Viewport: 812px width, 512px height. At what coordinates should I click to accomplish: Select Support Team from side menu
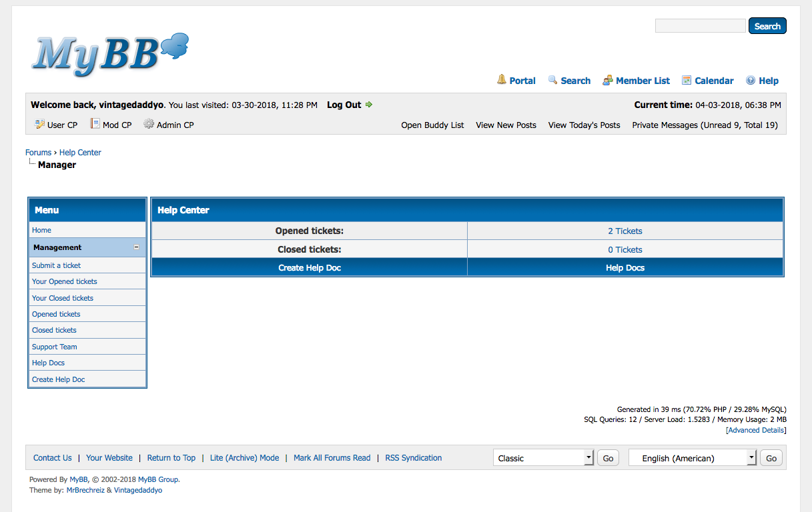click(55, 347)
